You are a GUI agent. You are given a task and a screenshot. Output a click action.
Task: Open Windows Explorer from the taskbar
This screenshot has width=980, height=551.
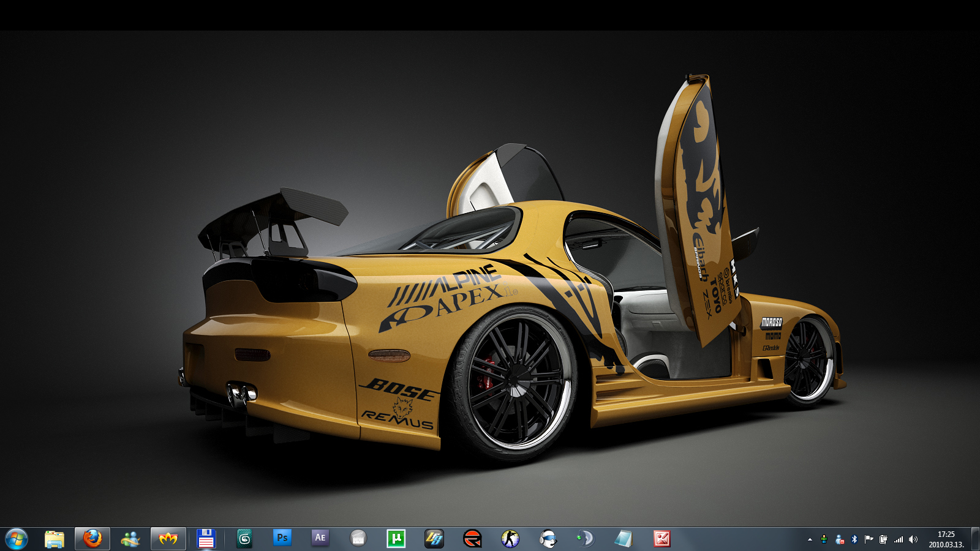(x=55, y=539)
